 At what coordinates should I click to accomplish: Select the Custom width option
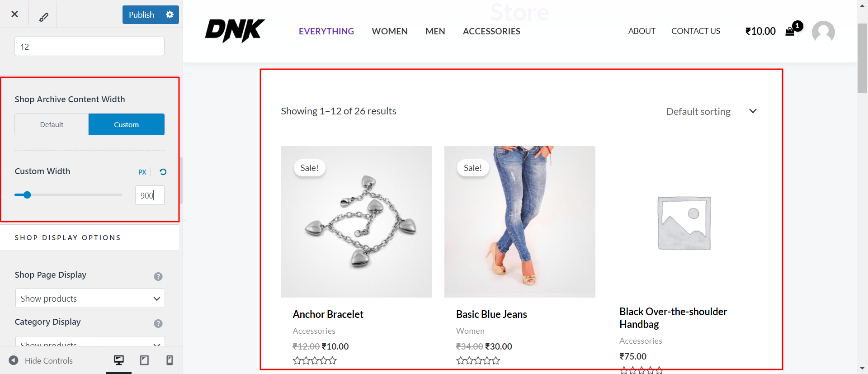126,124
